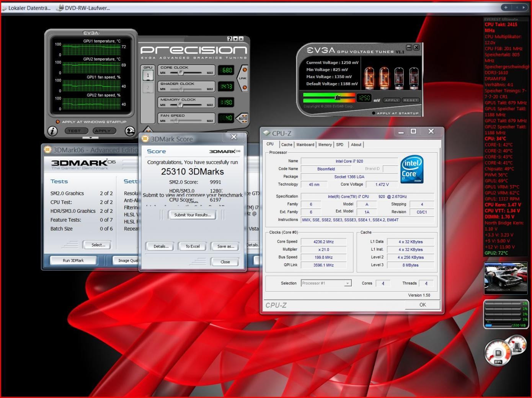Open the Precision help question-mark icon
The height and width of the screenshot is (398, 532).
click(x=229, y=39)
